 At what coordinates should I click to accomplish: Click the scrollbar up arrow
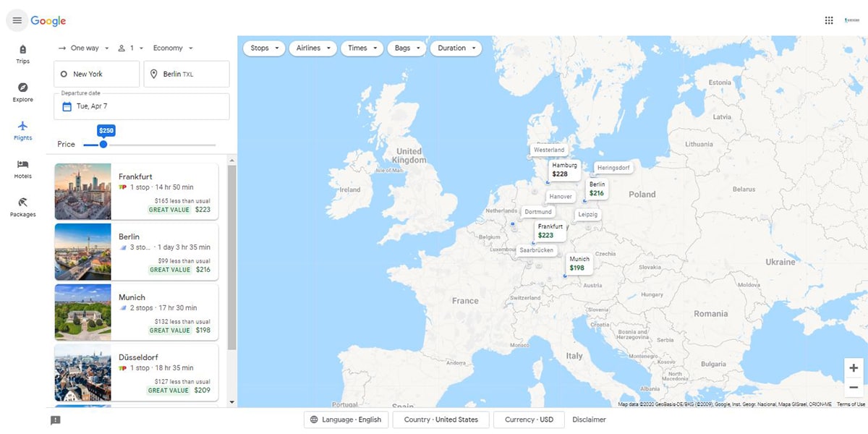click(x=232, y=158)
